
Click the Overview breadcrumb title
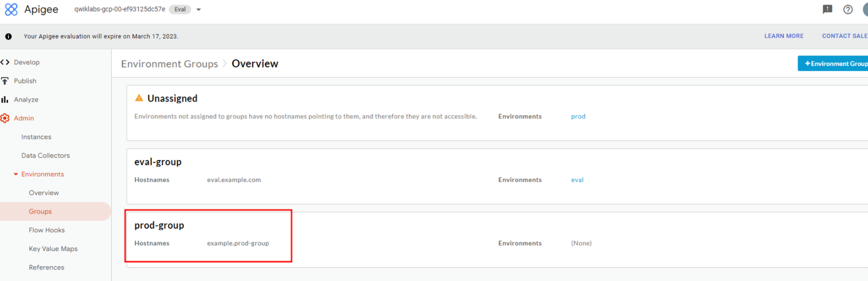pos(255,64)
